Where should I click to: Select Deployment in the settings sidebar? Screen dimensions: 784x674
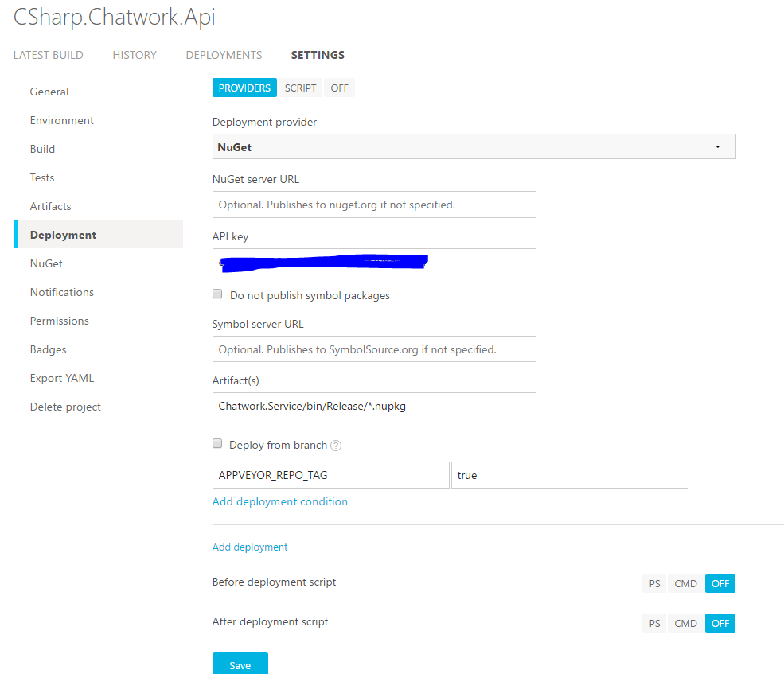(x=99, y=234)
